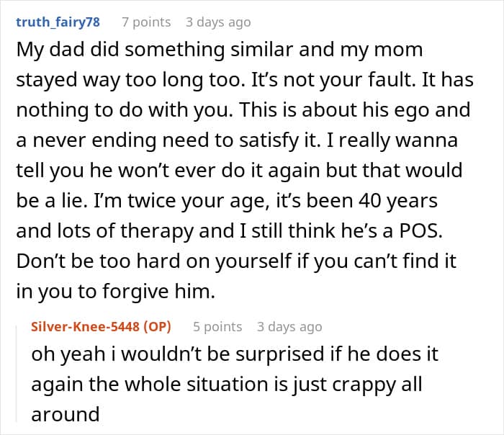Open timestamp link on Silver-Knee-5448's reply
The width and height of the screenshot is (504, 435).
(289, 327)
